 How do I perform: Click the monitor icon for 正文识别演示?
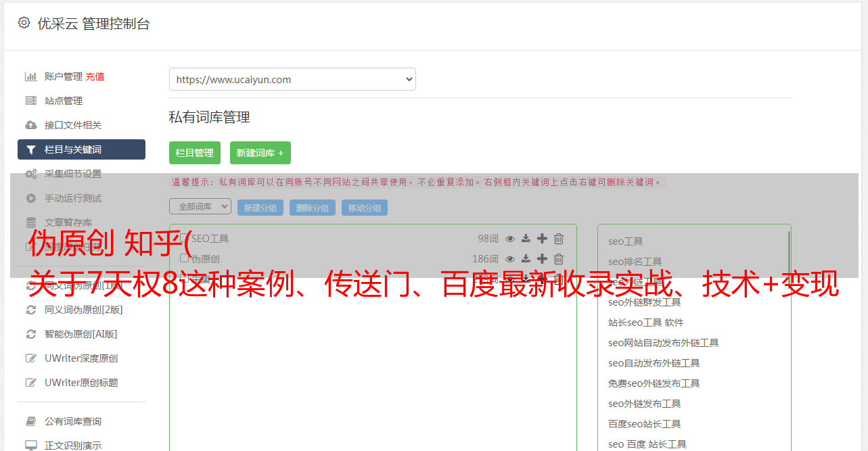click(x=30, y=446)
